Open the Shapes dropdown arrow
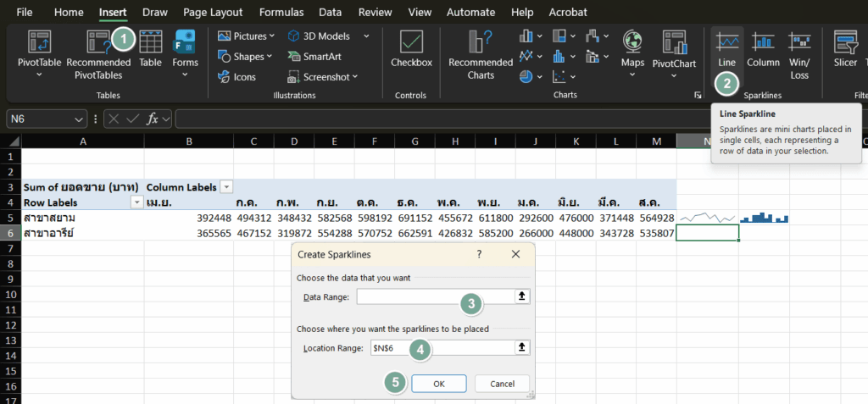868x404 pixels. 270,57
